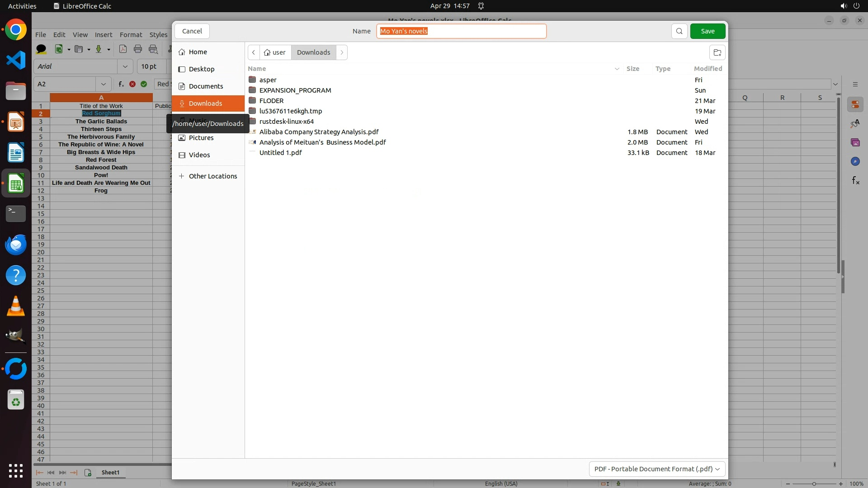868x488 pixels.
Task: Click the search icon in save dialog
Action: [x=679, y=31]
